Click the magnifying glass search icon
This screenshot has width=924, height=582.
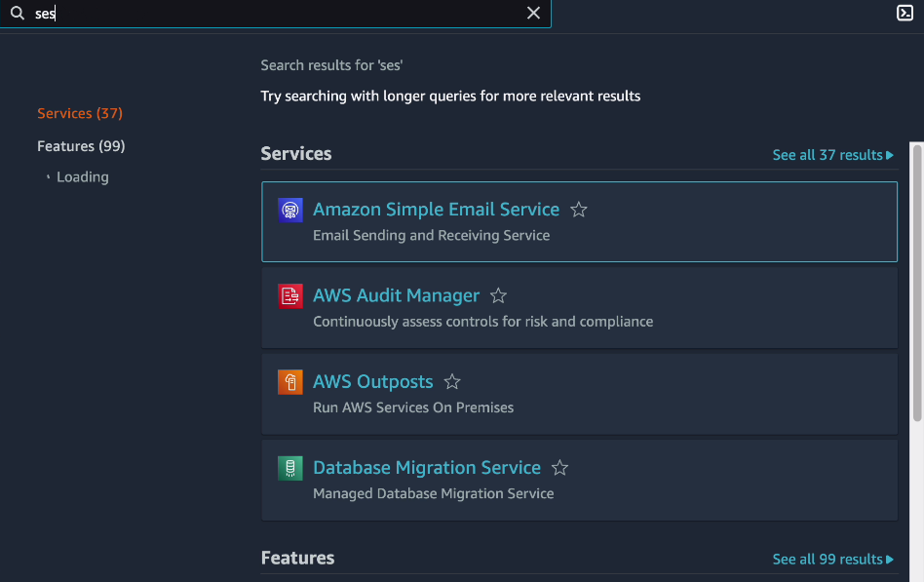click(x=17, y=14)
